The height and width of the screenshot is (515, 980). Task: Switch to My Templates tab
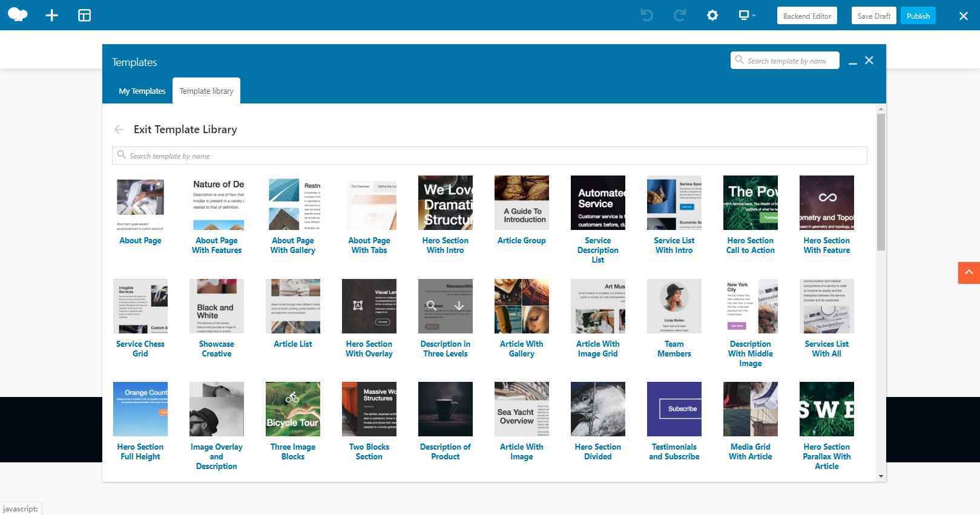142,91
